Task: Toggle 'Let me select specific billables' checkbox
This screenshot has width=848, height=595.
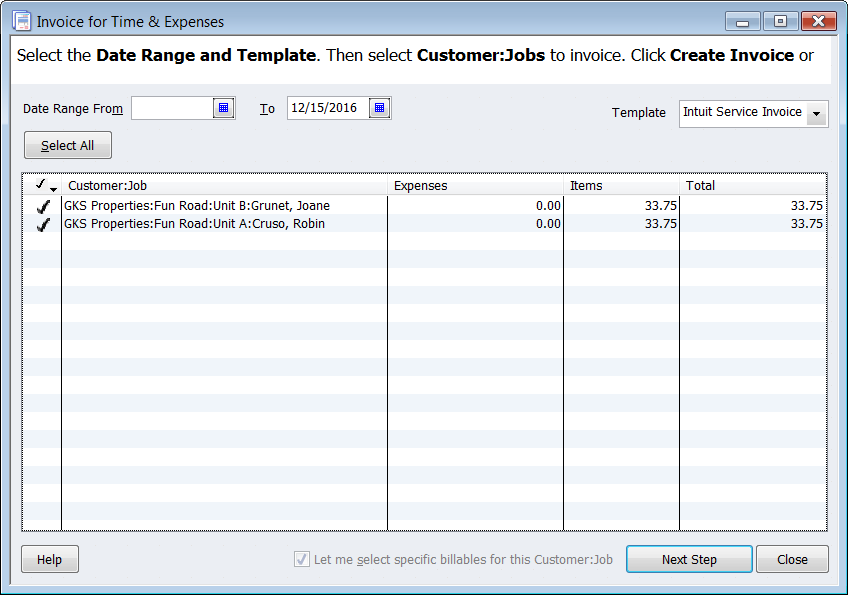Action: point(302,559)
